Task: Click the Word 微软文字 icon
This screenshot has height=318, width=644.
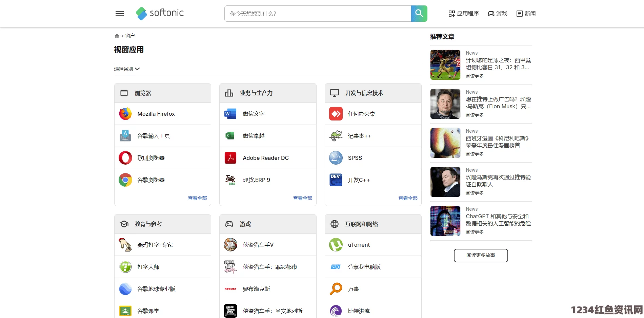Action: pos(230,114)
